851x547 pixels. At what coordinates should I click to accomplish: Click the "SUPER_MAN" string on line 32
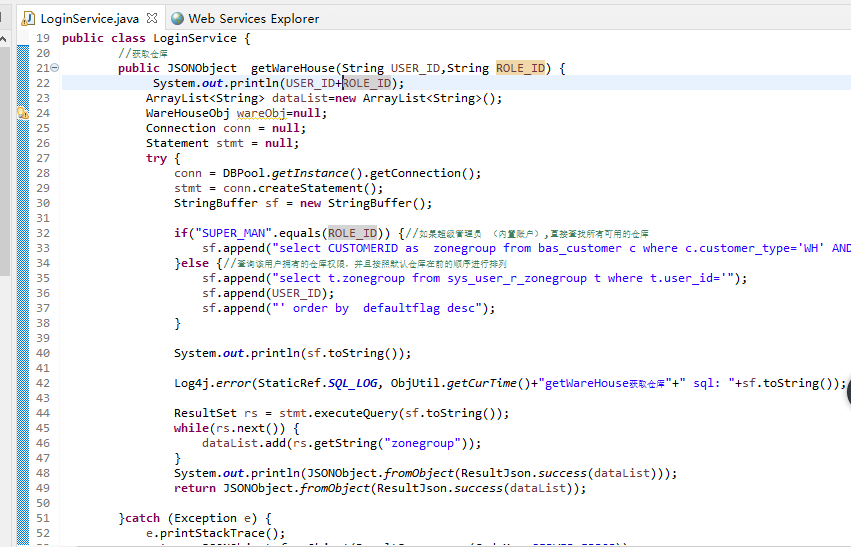coord(233,233)
